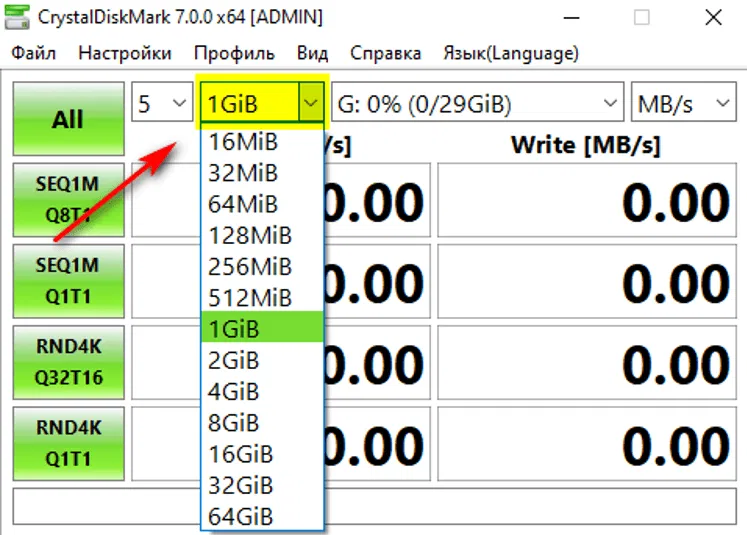Image resolution: width=747 pixels, height=535 pixels.
Task: Open the Настройки menu
Action: click(125, 53)
